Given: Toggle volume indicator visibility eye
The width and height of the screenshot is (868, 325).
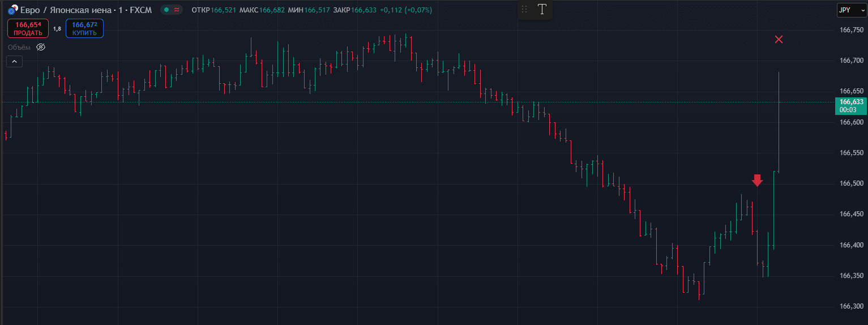Looking at the screenshot, I should click(41, 47).
